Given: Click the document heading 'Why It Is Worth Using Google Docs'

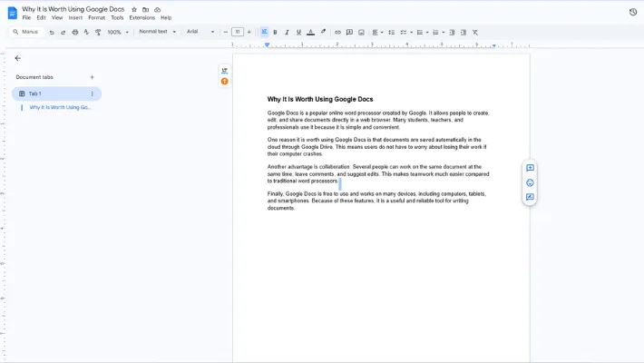Looking at the screenshot, I should pyautogui.click(x=320, y=99).
